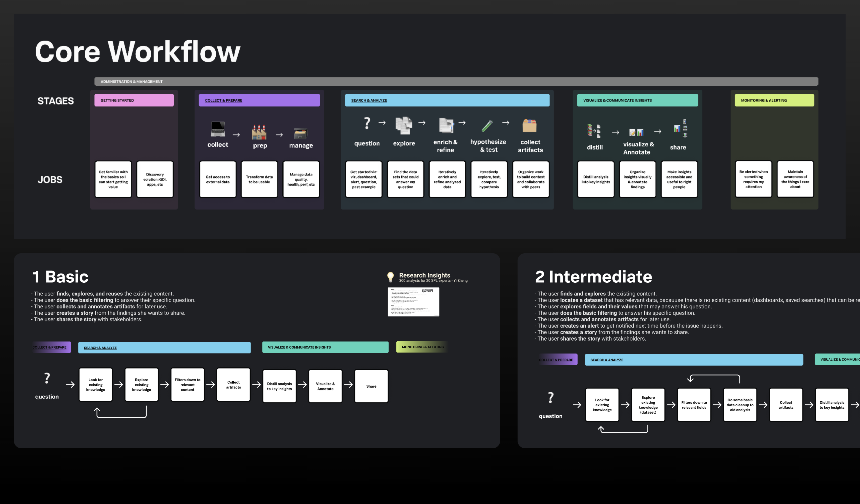Select 'Look for existing knowledge' box in 1 Basic

(96, 384)
